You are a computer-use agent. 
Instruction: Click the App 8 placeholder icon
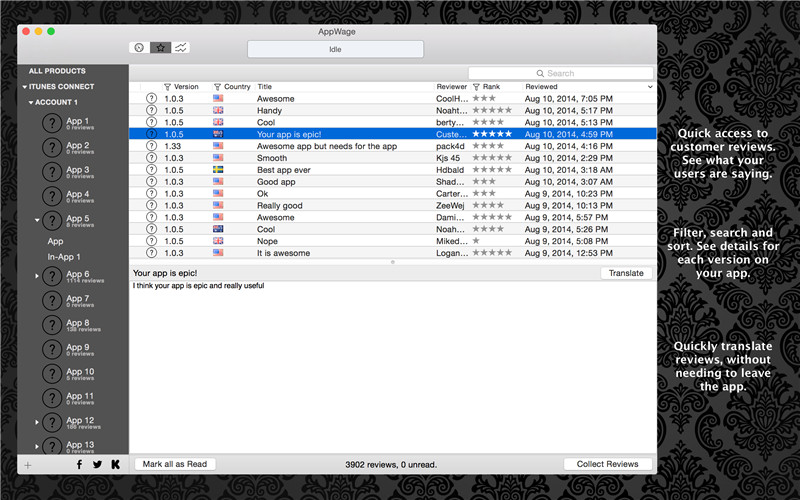click(52, 324)
